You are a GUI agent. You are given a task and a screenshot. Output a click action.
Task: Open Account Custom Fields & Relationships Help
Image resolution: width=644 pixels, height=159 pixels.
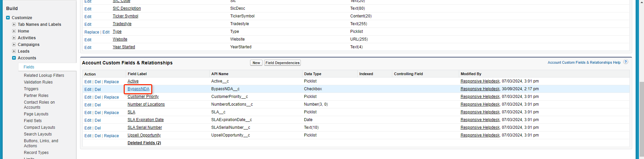click(584, 62)
